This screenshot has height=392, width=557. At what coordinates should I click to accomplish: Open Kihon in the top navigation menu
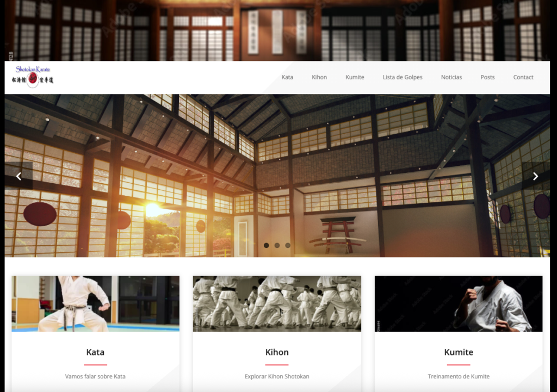pos(319,77)
